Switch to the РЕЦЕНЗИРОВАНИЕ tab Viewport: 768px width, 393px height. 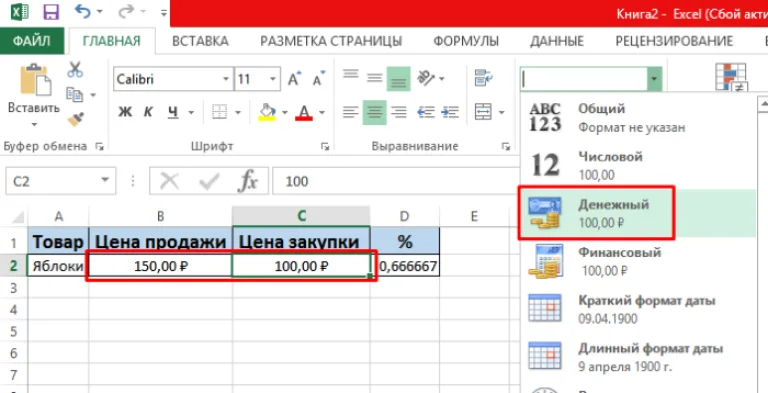(x=674, y=41)
